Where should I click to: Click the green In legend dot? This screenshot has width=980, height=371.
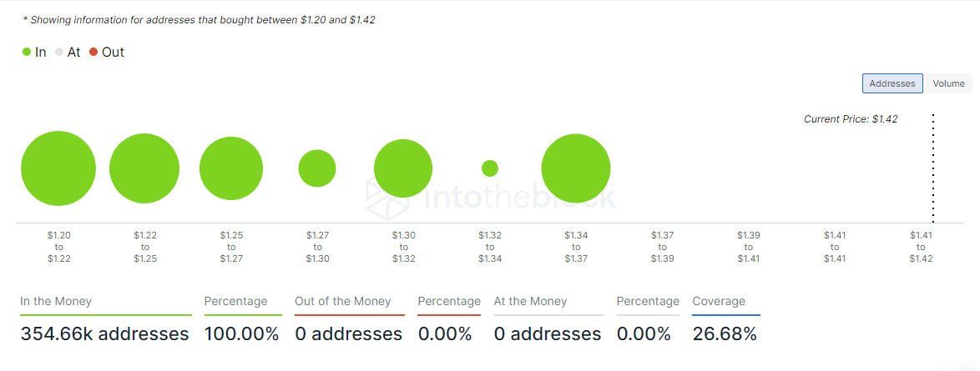[x=27, y=52]
